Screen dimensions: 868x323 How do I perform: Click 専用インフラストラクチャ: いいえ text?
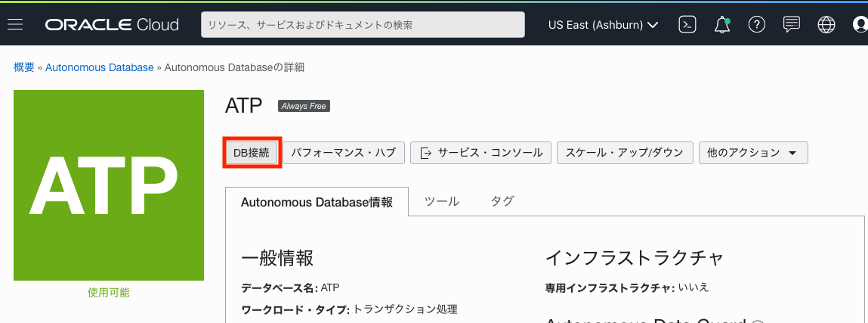[627, 288]
